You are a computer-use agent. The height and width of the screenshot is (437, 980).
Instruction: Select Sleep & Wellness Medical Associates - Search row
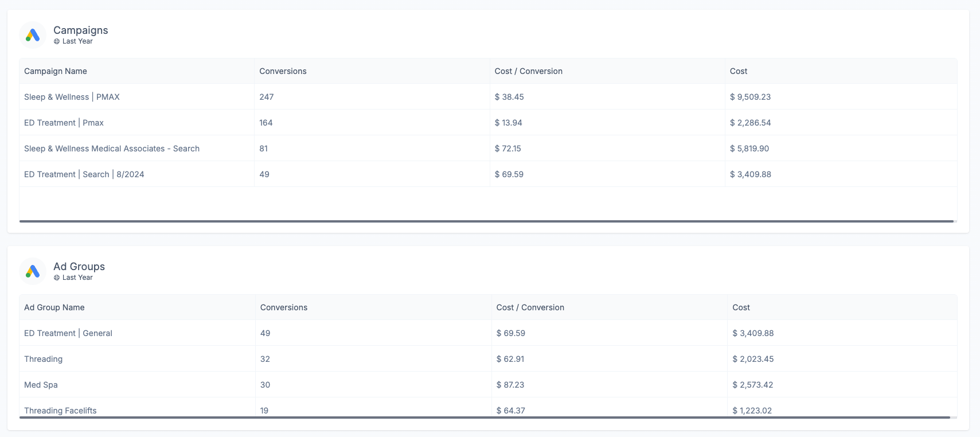[488, 149]
